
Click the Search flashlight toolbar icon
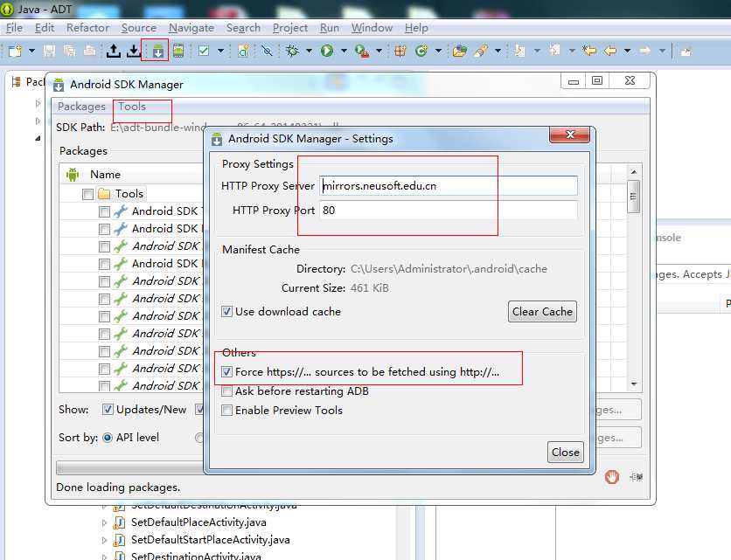(481, 51)
